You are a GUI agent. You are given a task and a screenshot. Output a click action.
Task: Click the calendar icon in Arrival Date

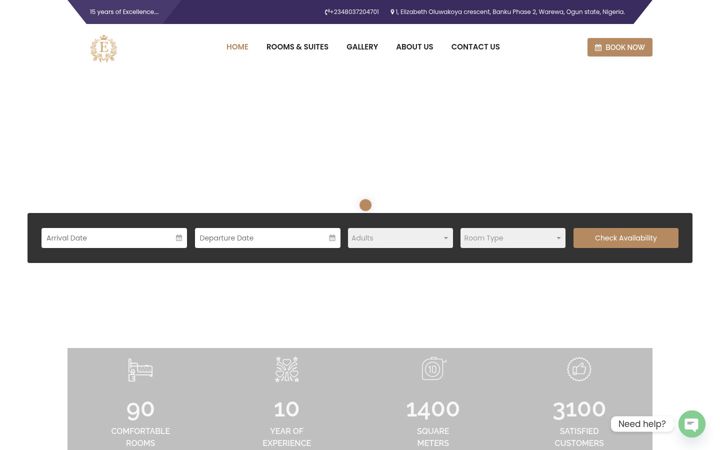179,238
